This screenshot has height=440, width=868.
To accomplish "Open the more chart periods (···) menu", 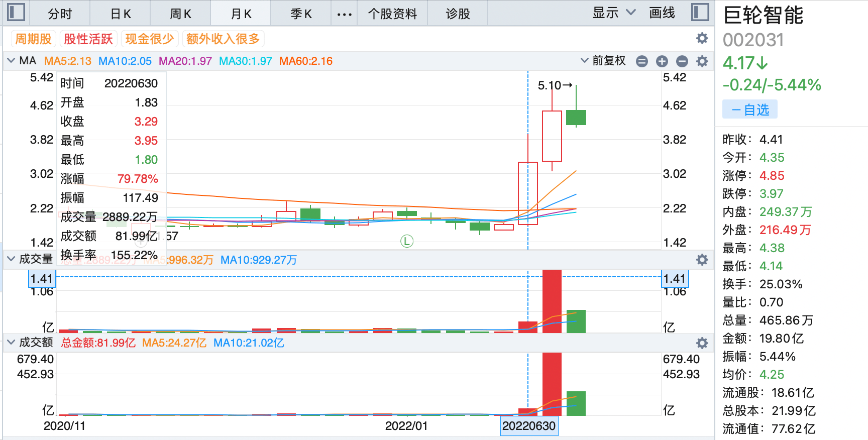I will [x=345, y=14].
